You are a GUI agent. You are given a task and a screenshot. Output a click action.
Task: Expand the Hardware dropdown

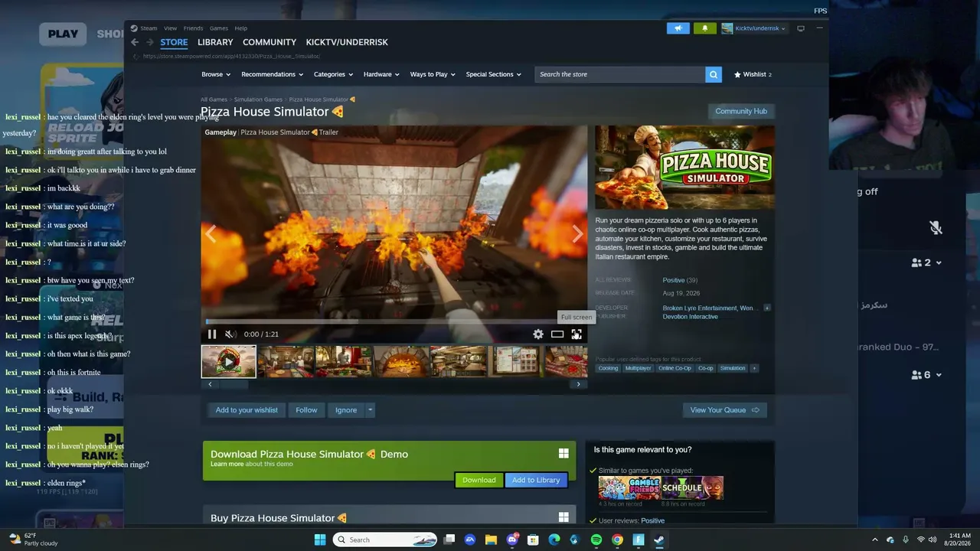click(381, 74)
